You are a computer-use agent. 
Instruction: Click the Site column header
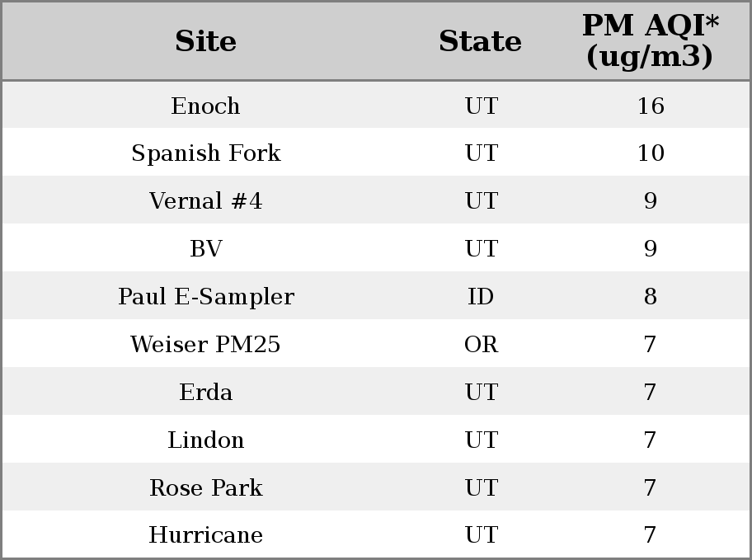206,41
